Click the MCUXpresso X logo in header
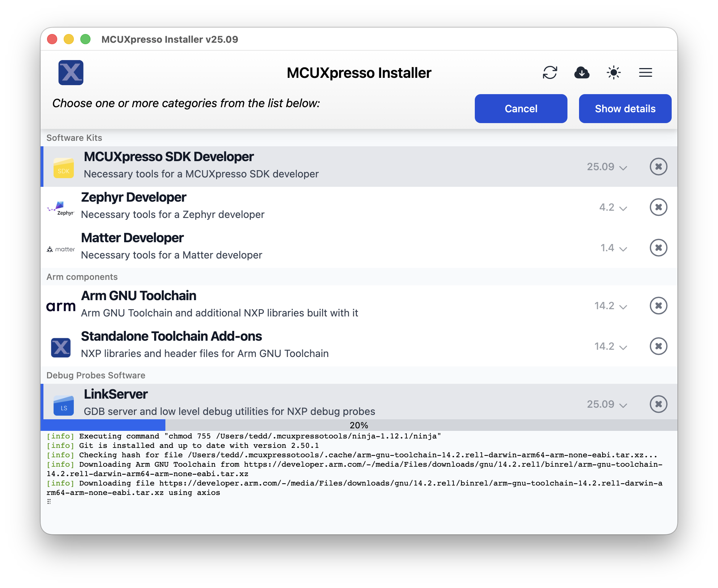 click(71, 72)
